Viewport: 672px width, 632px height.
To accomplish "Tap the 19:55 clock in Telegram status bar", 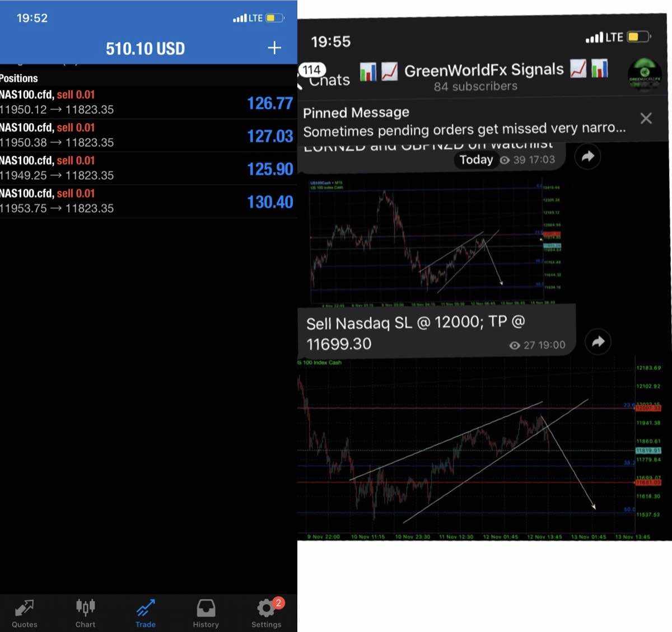I will (330, 41).
